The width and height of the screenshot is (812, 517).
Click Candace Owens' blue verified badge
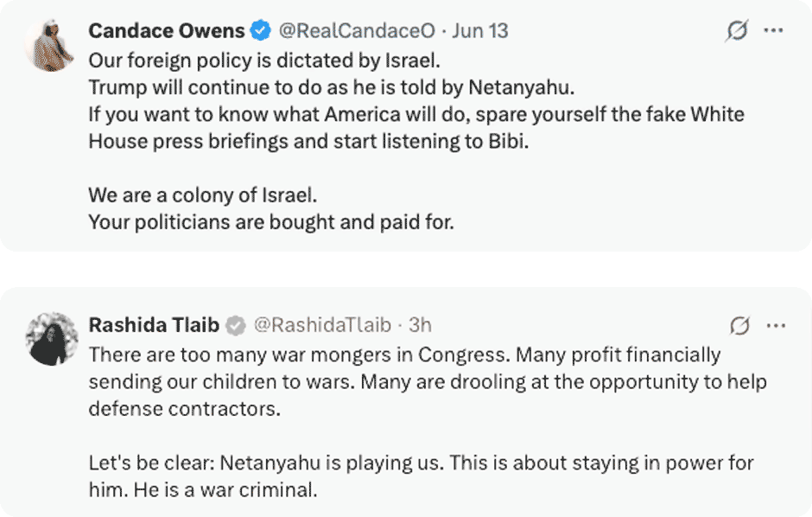[260, 31]
